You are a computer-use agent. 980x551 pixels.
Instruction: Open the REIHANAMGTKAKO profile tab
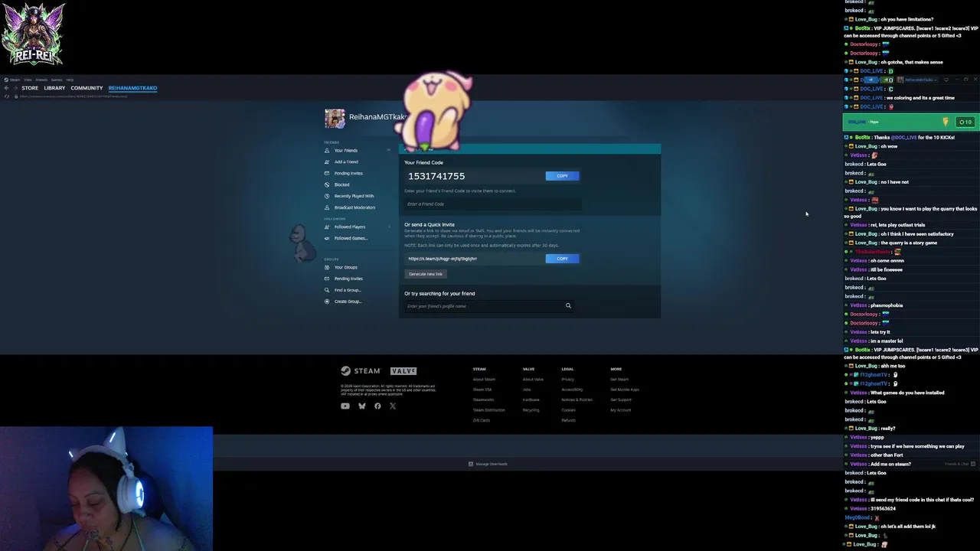tap(132, 88)
